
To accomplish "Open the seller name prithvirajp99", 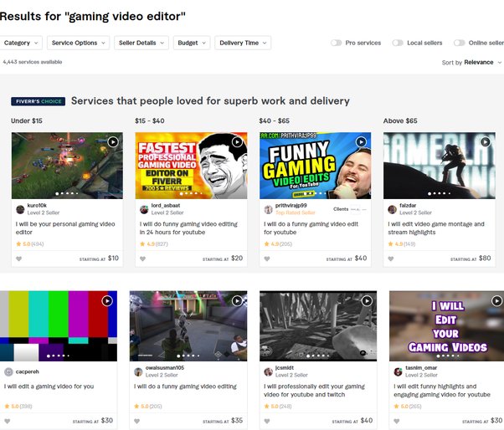I will click(291, 206).
